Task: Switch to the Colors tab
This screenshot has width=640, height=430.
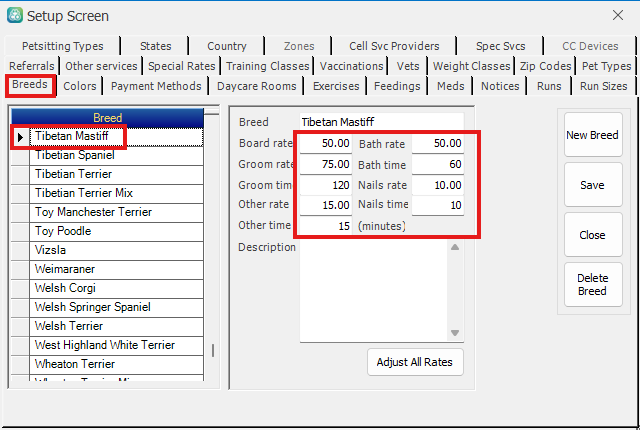Action: [x=80, y=86]
